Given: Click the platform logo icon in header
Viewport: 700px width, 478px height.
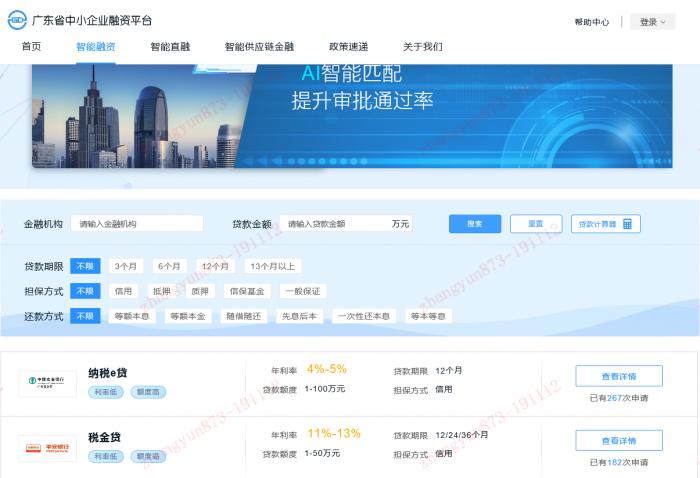Looking at the screenshot, I should click(17, 20).
